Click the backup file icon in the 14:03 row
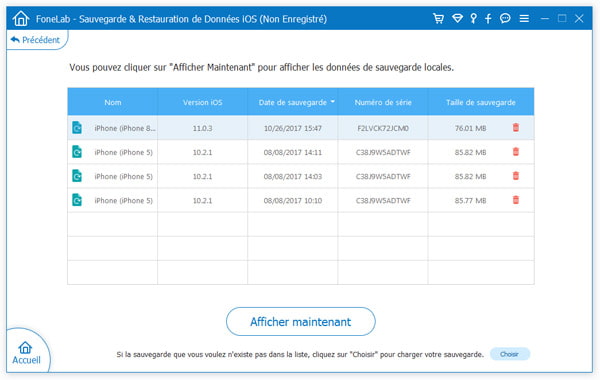Image resolution: width=600 pixels, height=380 pixels. 77,176
